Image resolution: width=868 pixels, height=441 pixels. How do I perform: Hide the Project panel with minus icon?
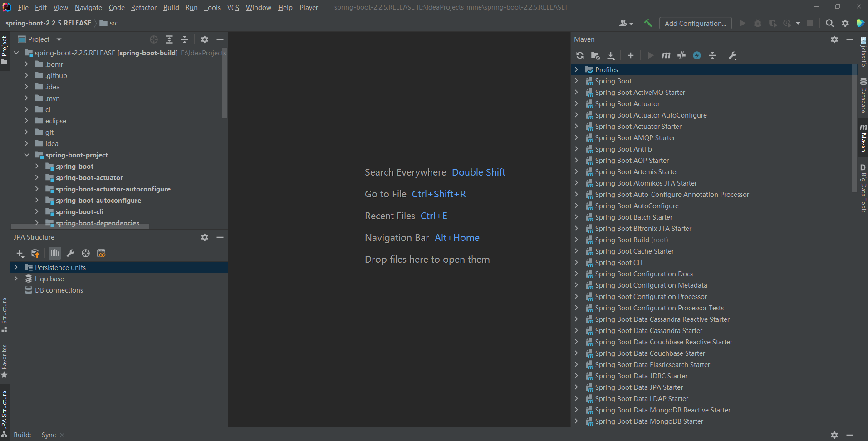tap(220, 39)
